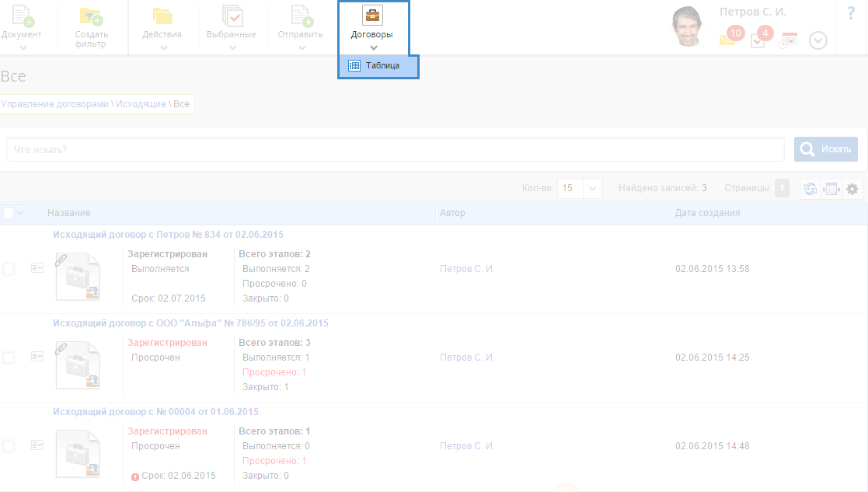Click document thumbnail of Петров № 834
The width and height of the screenshot is (868, 492).
tap(78, 276)
